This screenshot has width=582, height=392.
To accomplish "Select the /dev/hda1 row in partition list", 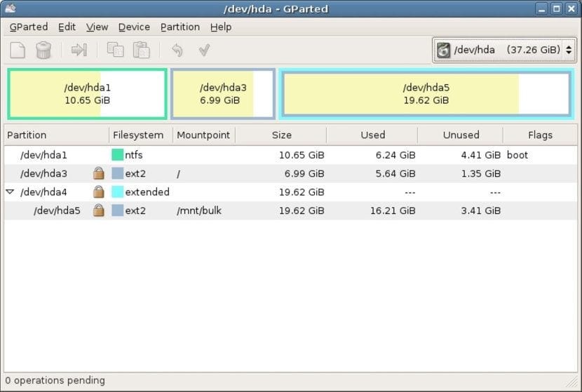I will click(290, 155).
